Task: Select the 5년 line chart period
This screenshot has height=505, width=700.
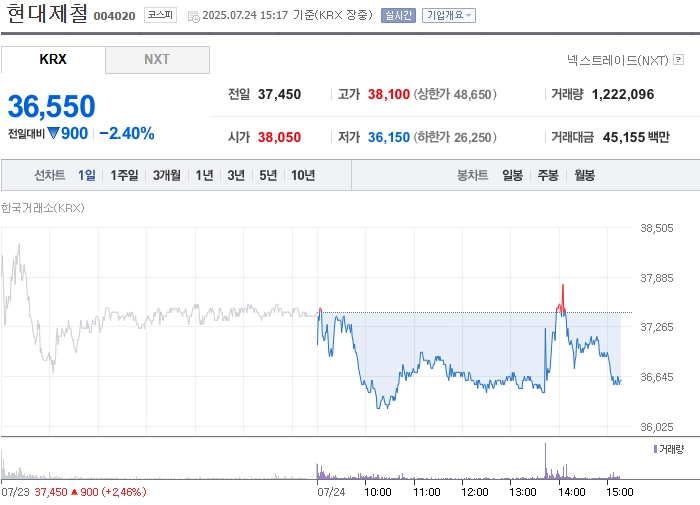Action: click(268, 175)
